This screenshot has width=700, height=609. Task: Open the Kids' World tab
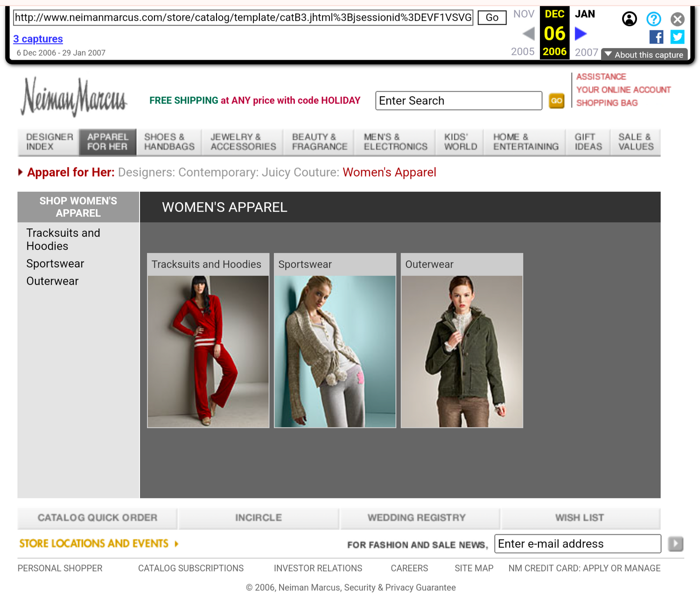pyautogui.click(x=461, y=142)
